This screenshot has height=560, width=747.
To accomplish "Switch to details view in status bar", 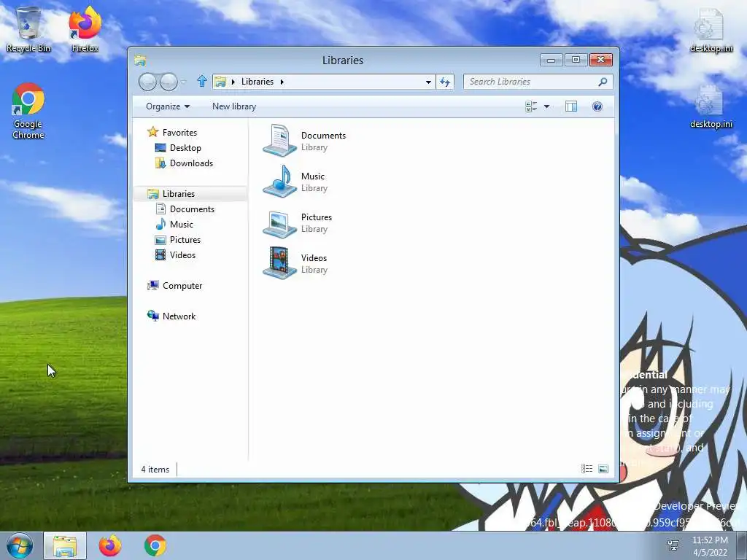I will 587,469.
